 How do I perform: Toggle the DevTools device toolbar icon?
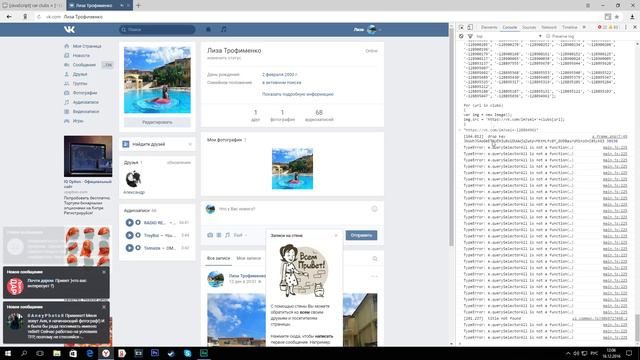pos(470,27)
